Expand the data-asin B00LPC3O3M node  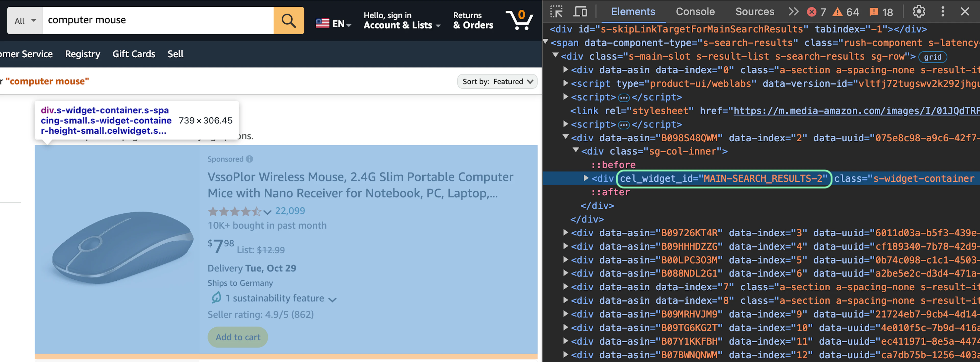566,259
